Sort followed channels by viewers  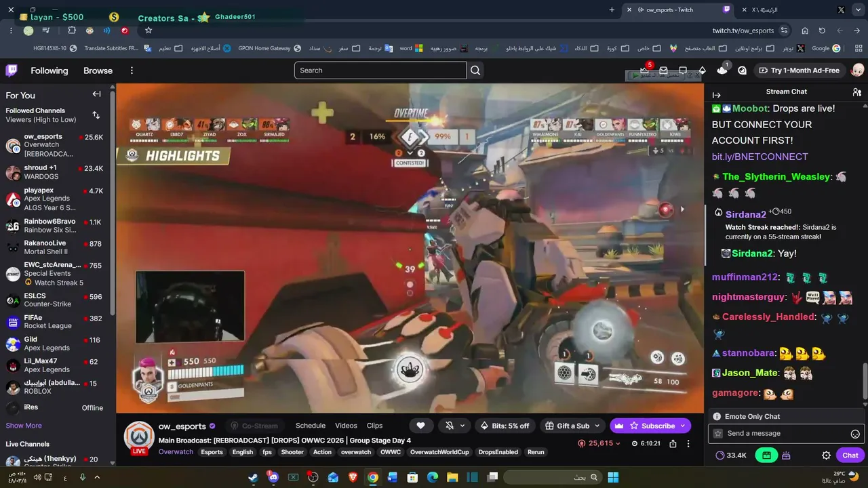[96, 115]
